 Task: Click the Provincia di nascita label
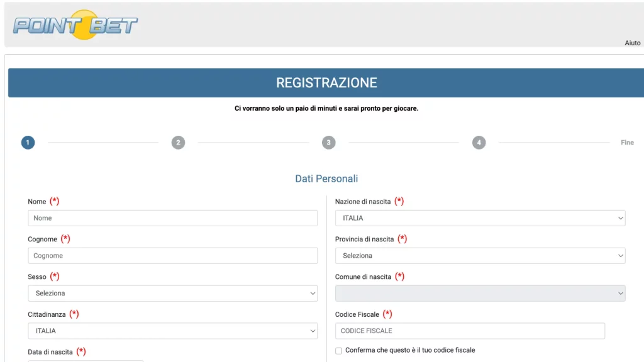pyautogui.click(x=364, y=239)
